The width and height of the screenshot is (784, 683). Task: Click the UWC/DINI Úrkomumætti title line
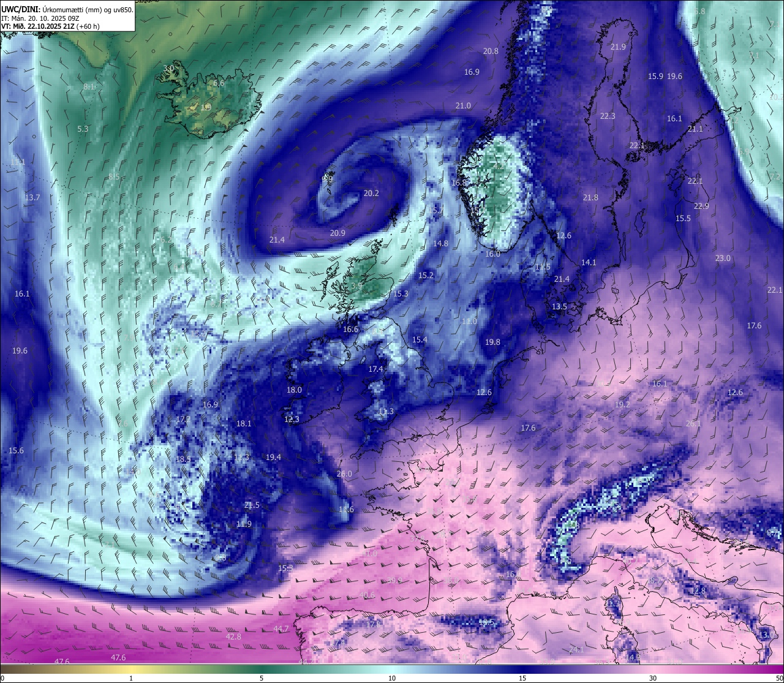(67, 9)
